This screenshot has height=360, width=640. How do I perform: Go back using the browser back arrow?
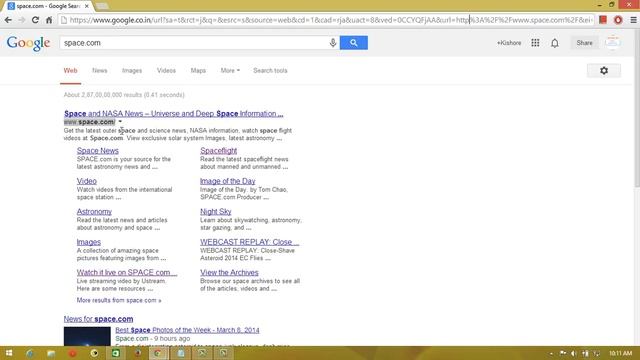(8, 20)
